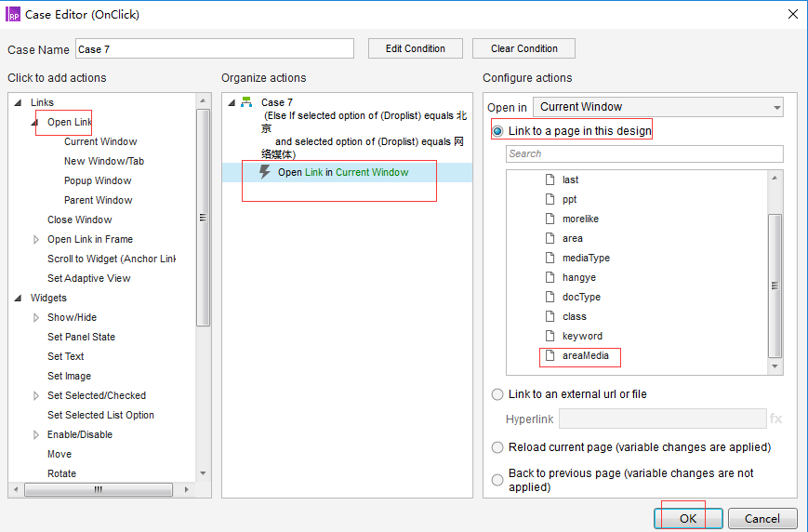Image resolution: width=808 pixels, height=532 pixels.
Task: Click the Axure RP app icon in title bar
Action: (x=12, y=15)
